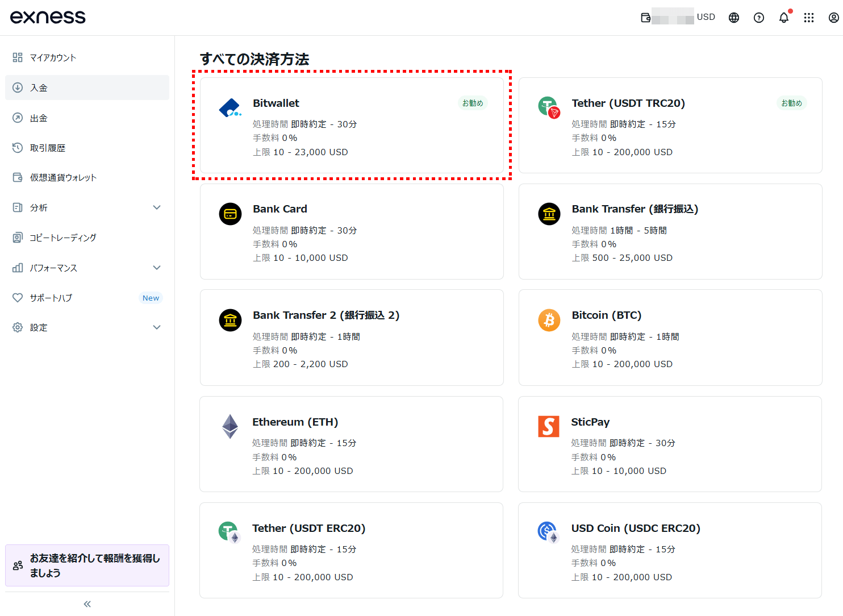This screenshot has height=616, width=843.
Task: Click the Tether (USDT ERC20) title
Action: [309, 528]
